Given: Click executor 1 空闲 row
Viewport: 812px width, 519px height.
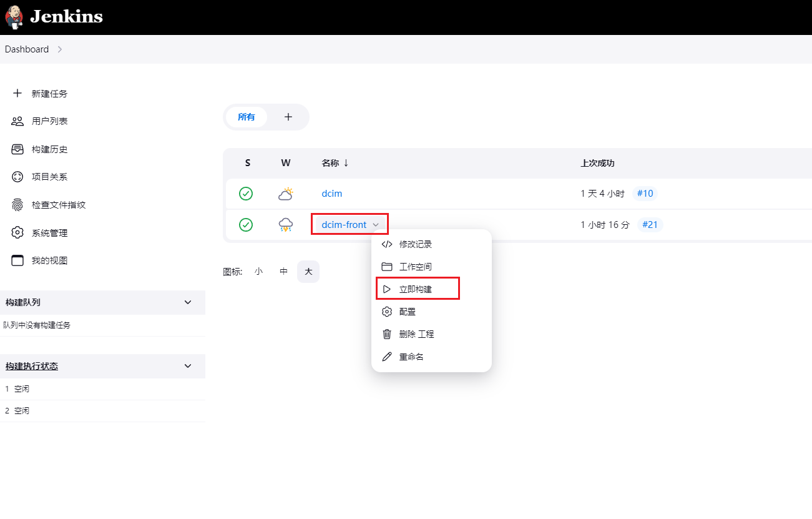Looking at the screenshot, I should click(x=102, y=389).
